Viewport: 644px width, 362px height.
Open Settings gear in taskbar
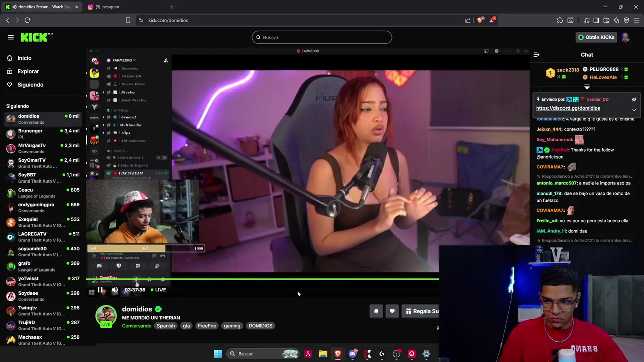click(426, 354)
